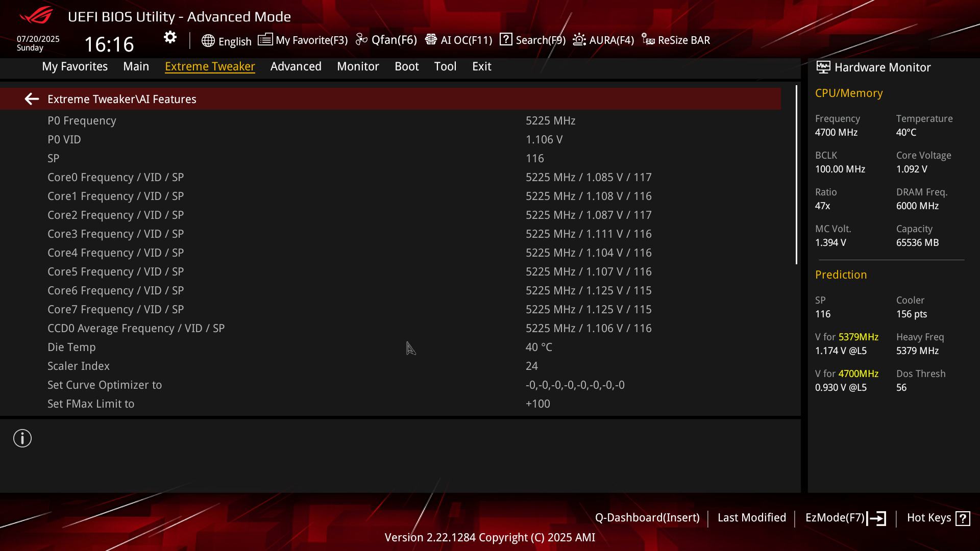Click the vertical scrollbar of settings list
Viewport: 980px width, 551px height.
point(796,174)
